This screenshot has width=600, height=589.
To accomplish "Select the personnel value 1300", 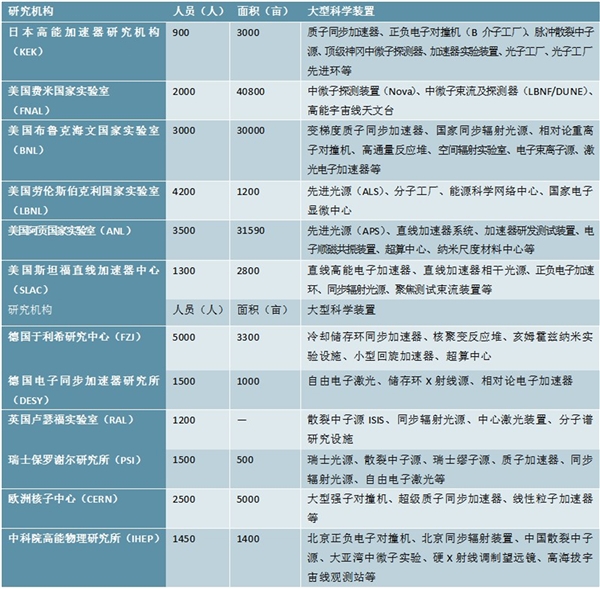I will tap(184, 271).
